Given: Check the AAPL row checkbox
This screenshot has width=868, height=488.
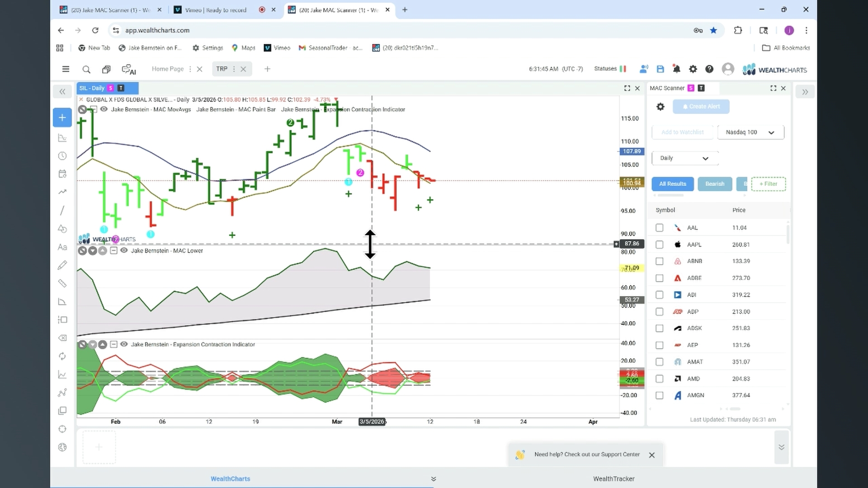Looking at the screenshot, I should [660, 244].
